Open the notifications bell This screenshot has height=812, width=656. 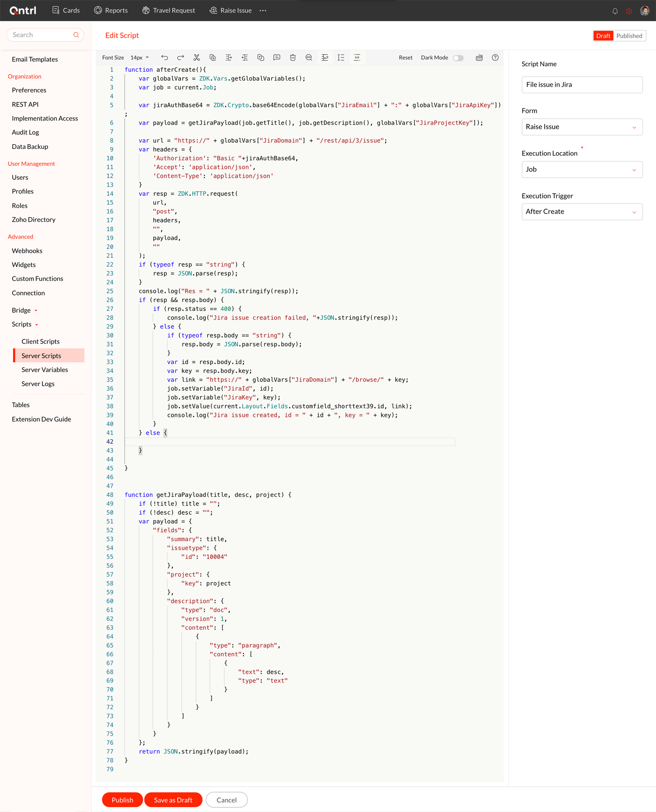tap(615, 11)
